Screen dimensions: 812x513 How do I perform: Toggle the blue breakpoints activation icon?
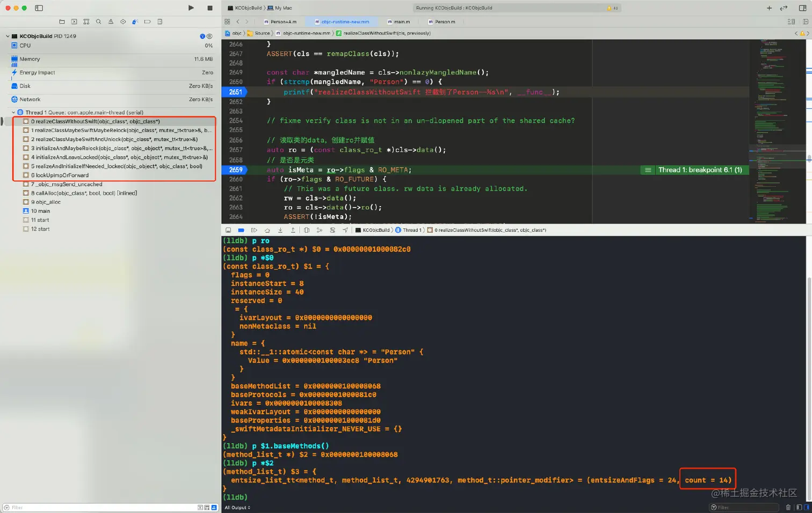(x=241, y=230)
